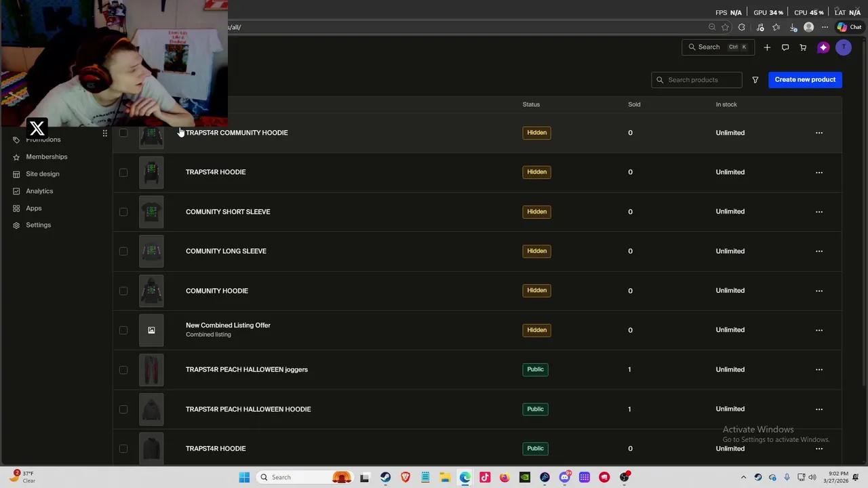Click the Sold column header
This screenshot has width=868, height=488.
(634, 104)
